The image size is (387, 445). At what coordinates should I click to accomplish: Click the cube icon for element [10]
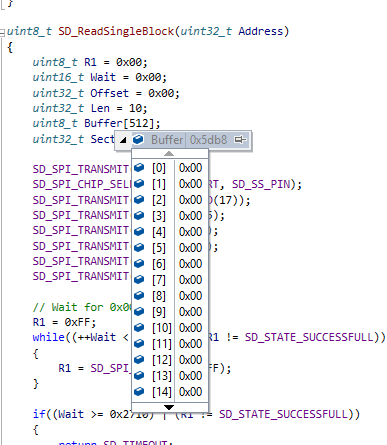tap(139, 327)
